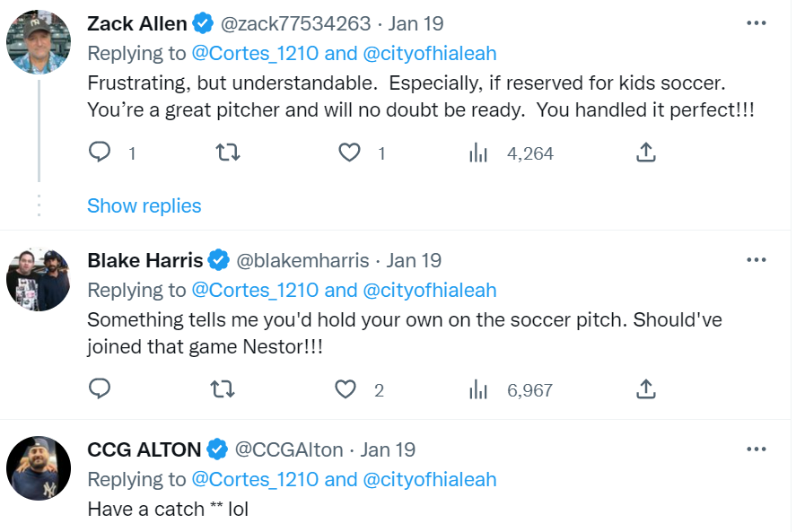Open Blake Harris's profile picture
This screenshot has width=796, height=532.
(x=39, y=280)
